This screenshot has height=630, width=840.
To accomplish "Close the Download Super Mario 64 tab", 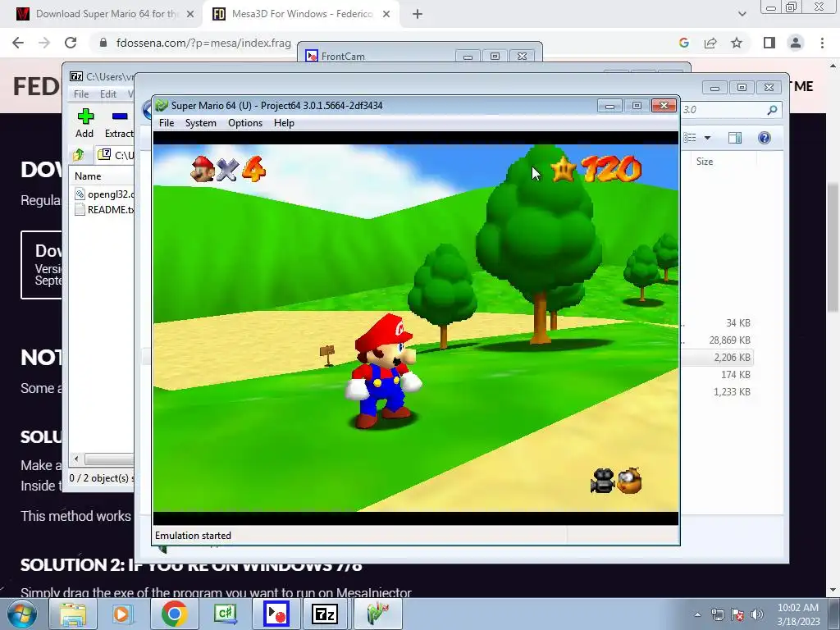I will (x=190, y=14).
